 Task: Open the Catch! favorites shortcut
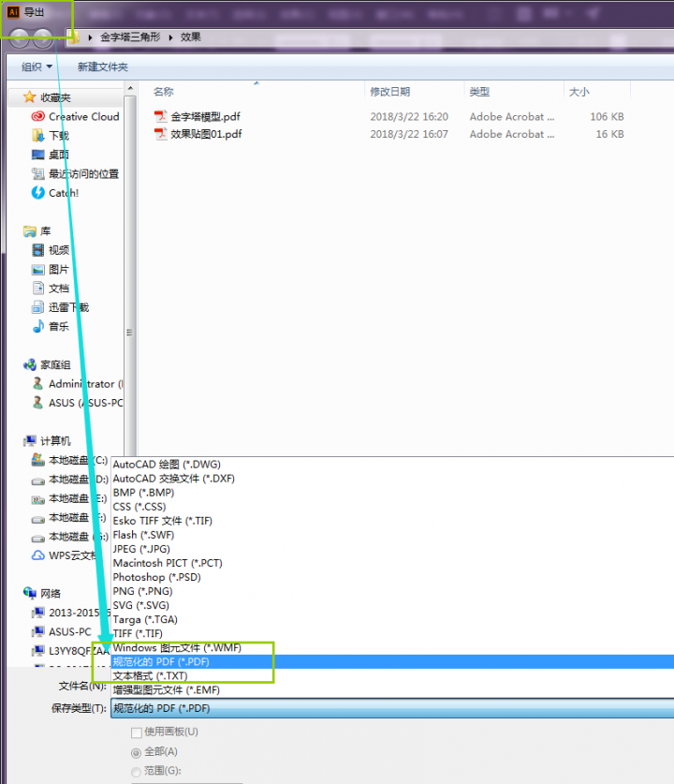pos(38,193)
